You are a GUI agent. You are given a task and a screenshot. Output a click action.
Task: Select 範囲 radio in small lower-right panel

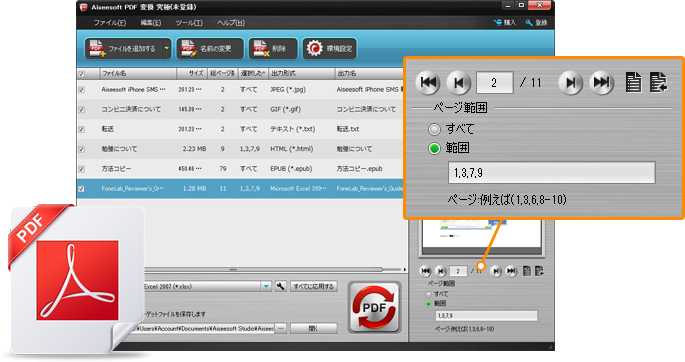(x=429, y=303)
